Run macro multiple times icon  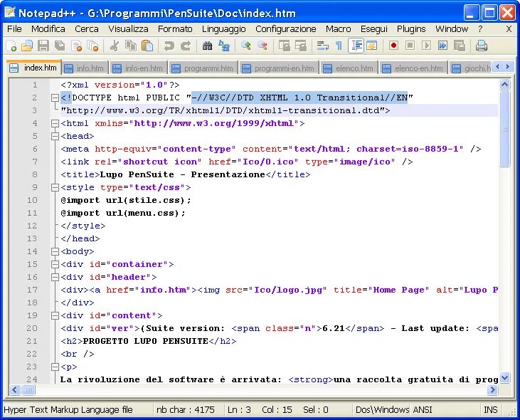coord(442,45)
